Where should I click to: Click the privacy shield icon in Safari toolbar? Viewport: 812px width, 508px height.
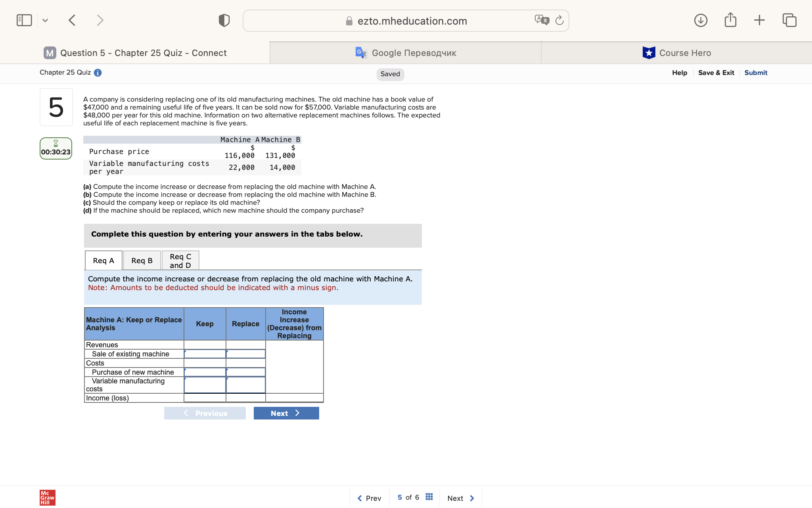(223, 20)
